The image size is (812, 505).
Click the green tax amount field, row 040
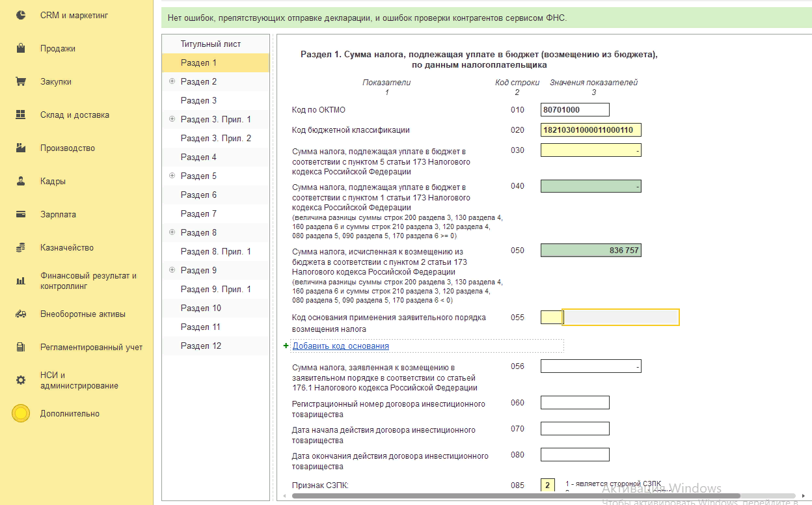tap(591, 186)
